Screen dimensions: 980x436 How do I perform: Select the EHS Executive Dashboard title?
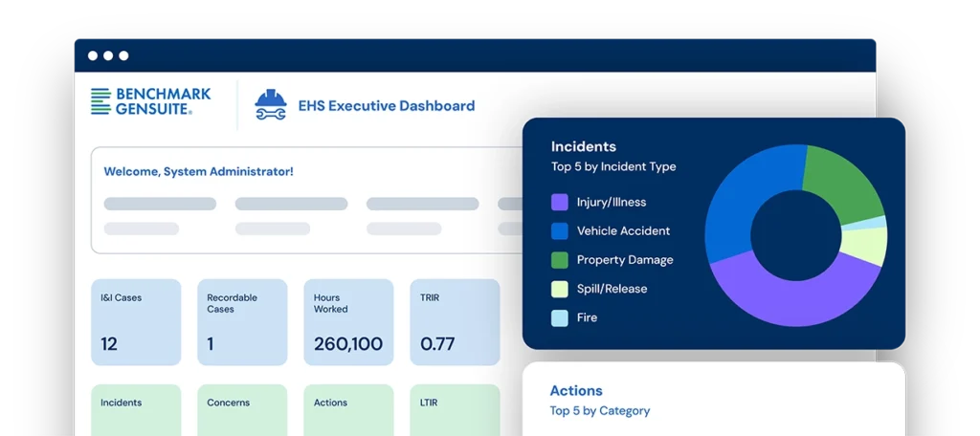point(387,105)
